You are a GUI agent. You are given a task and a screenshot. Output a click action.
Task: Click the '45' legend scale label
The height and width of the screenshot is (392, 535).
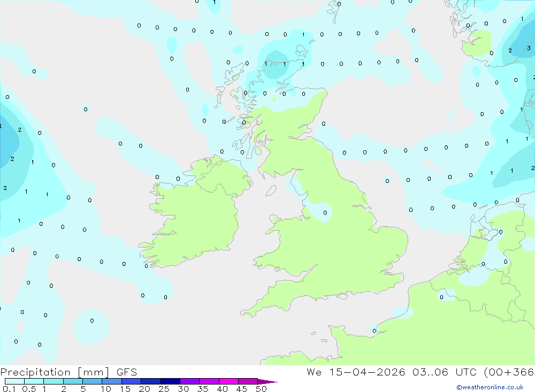pos(242,389)
